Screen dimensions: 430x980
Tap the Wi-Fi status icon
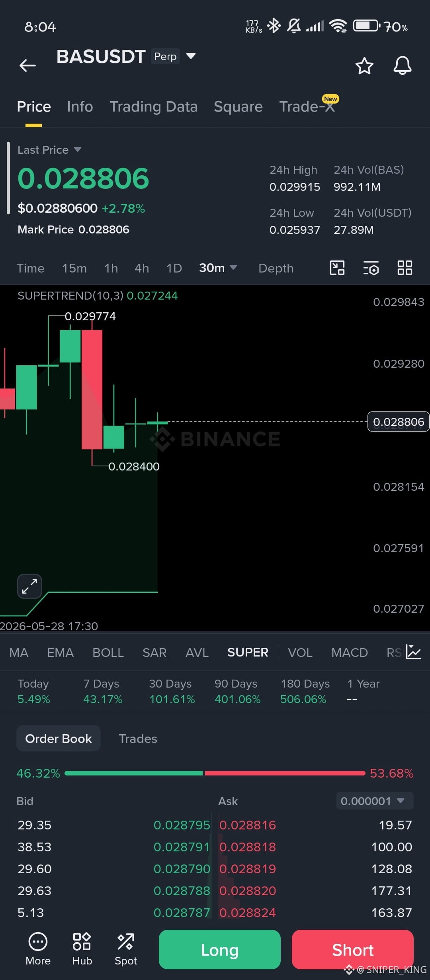[338, 26]
